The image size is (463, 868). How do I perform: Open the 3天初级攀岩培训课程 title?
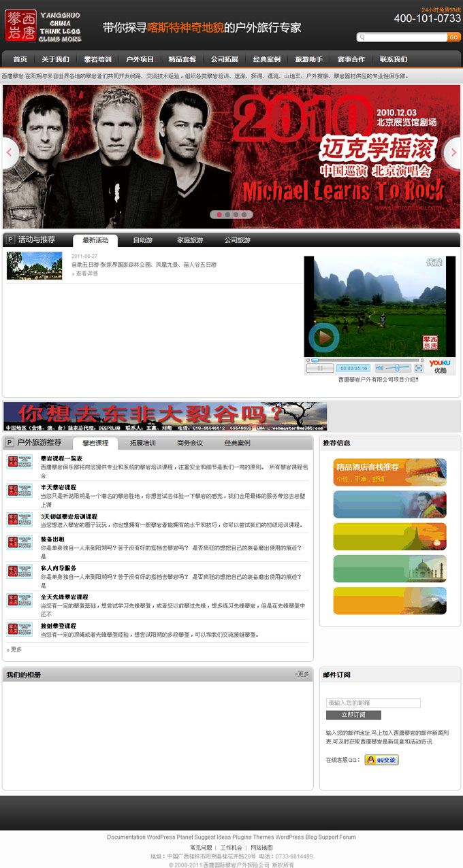click(69, 516)
